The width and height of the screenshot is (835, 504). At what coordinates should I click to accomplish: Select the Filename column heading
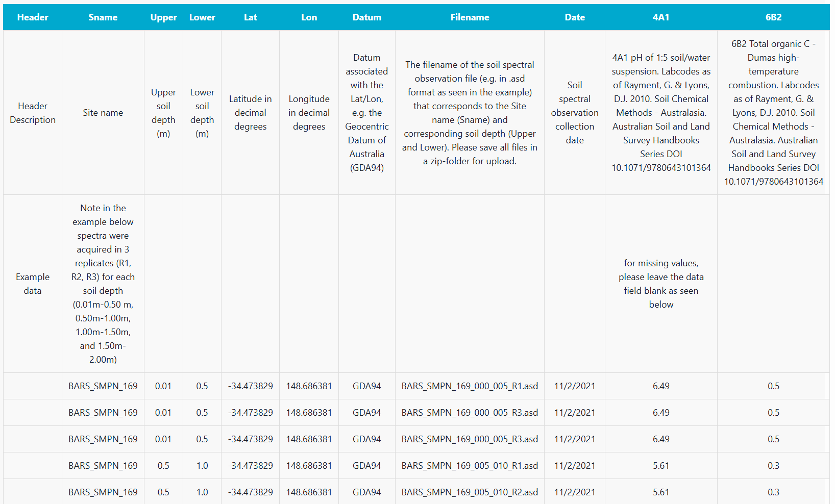(x=470, y=17)
